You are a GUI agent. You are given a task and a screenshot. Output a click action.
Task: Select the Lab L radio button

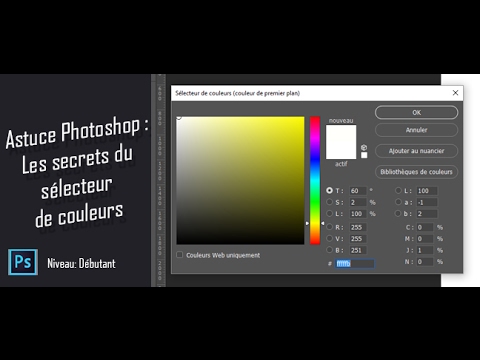pyautogui.click(x=398, y=190)
